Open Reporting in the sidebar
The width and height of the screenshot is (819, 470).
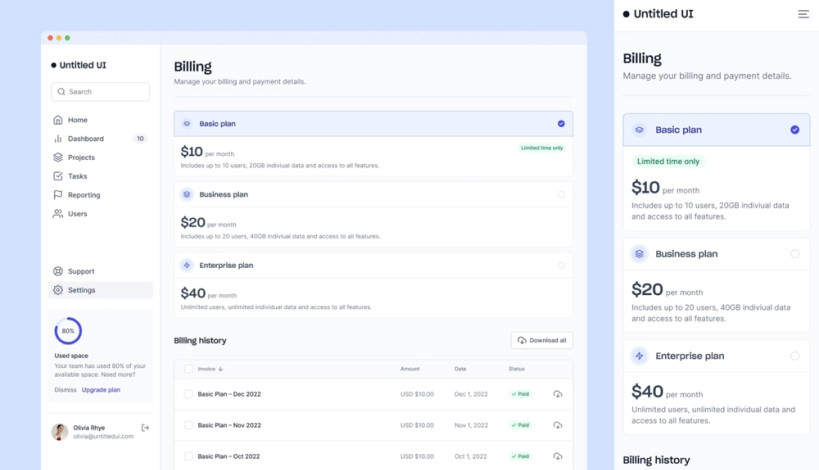point(83,195)
